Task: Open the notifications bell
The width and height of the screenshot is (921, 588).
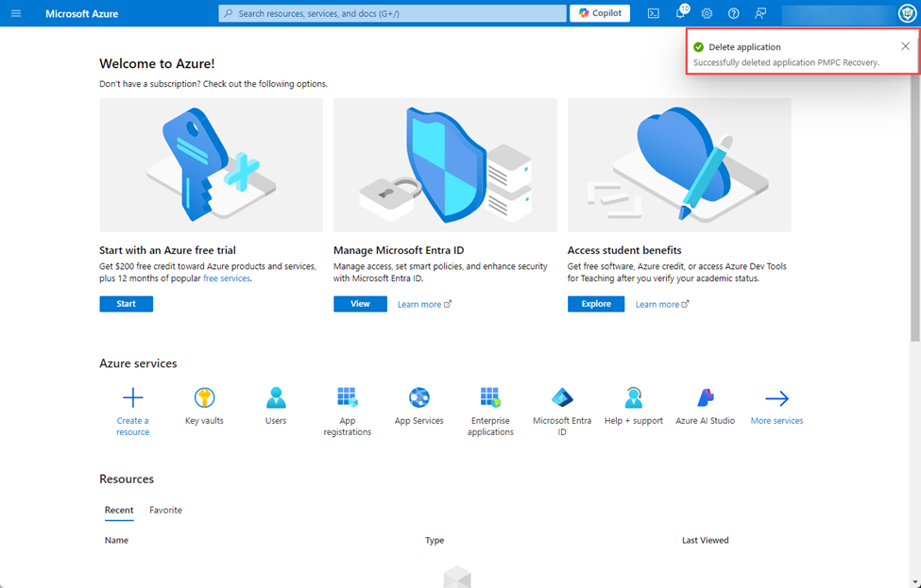Action: tap(679, 13)
